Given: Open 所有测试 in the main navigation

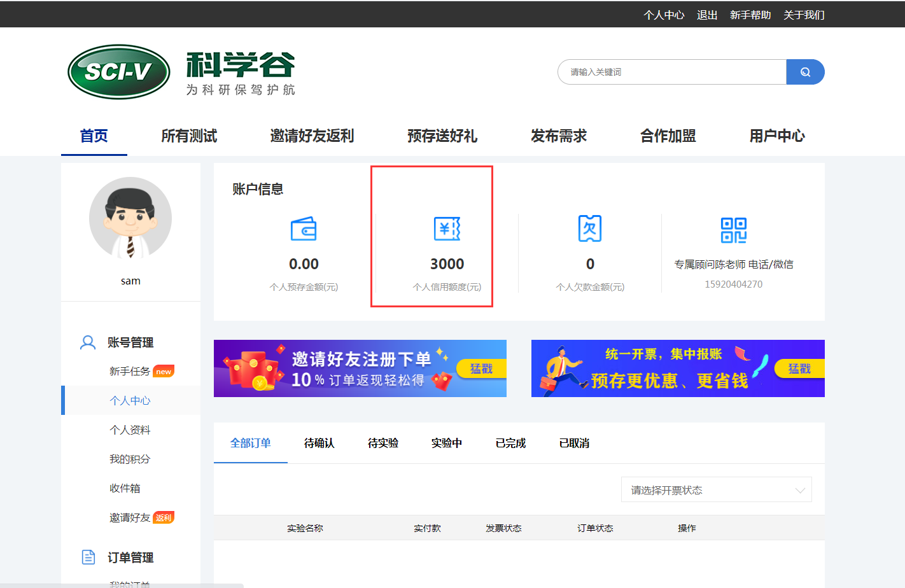Looking at the screenshot, I should click(x=189, y=136).
